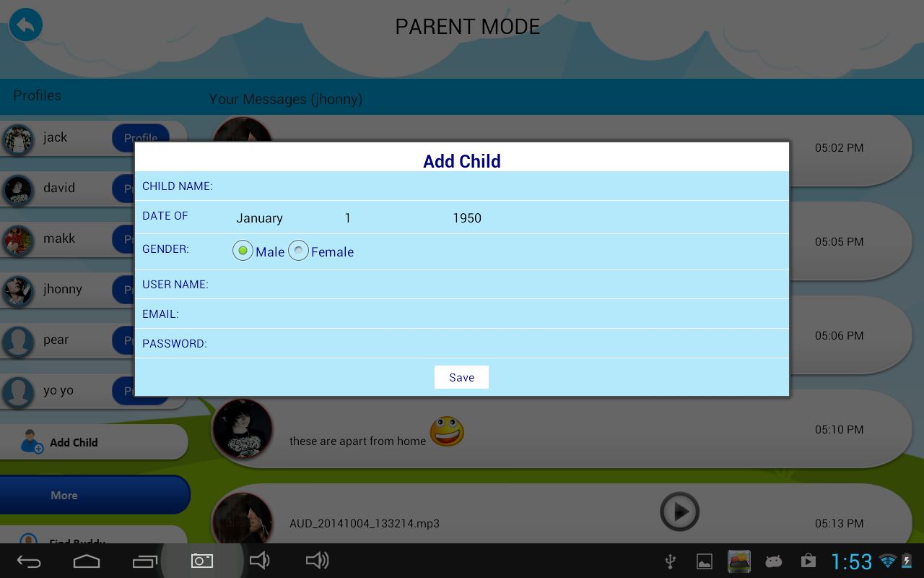
Task: Click jack's avatar thumbnail
Action: (18, 139)
